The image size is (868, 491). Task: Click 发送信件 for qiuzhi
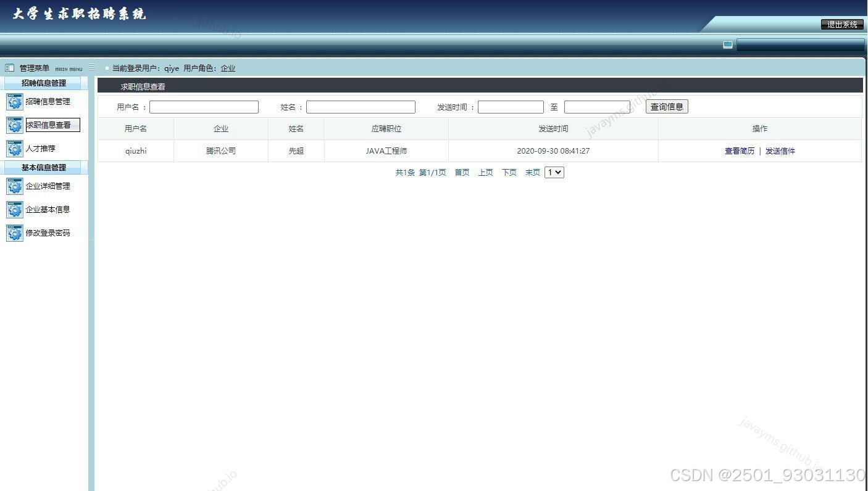(x=780, y=151)
